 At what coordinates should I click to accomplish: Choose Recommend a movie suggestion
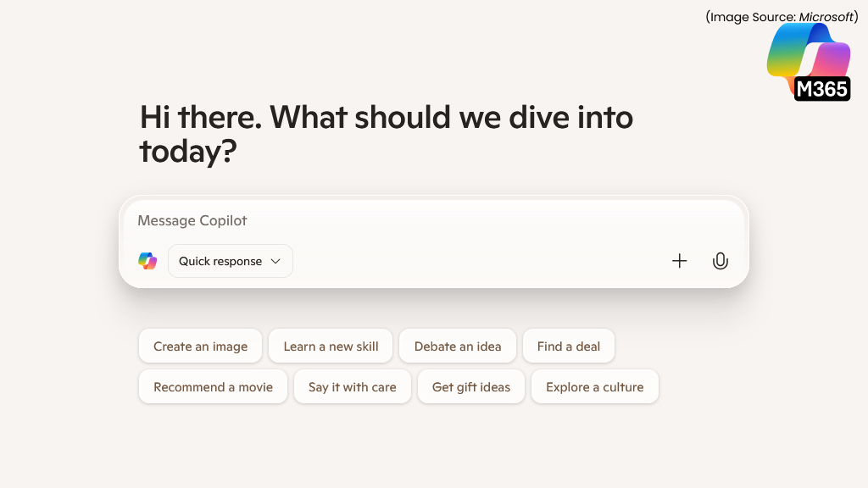(213, 386)
